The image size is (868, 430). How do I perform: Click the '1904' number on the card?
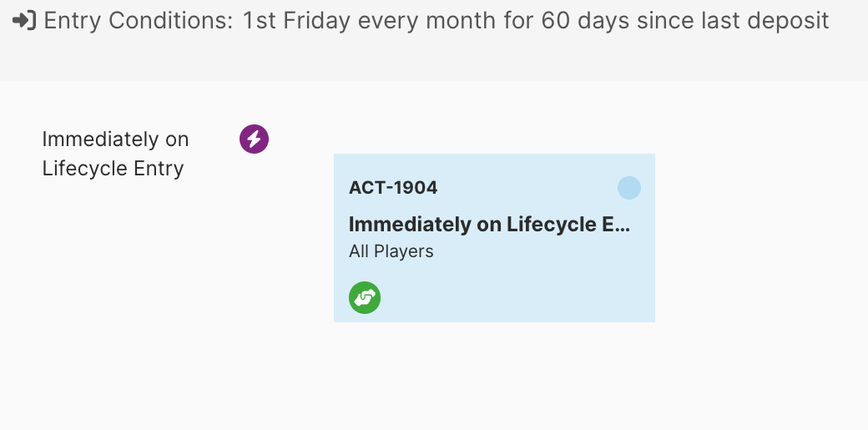[414, 188]
